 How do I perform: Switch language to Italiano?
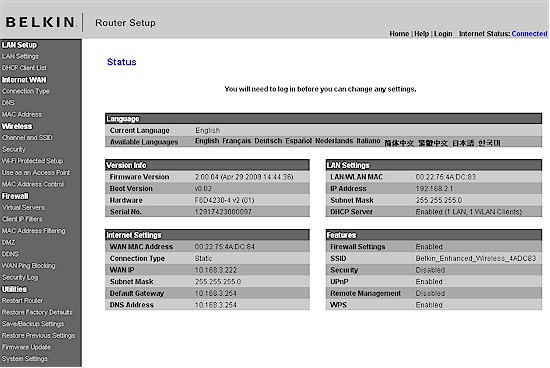point(368,141)
